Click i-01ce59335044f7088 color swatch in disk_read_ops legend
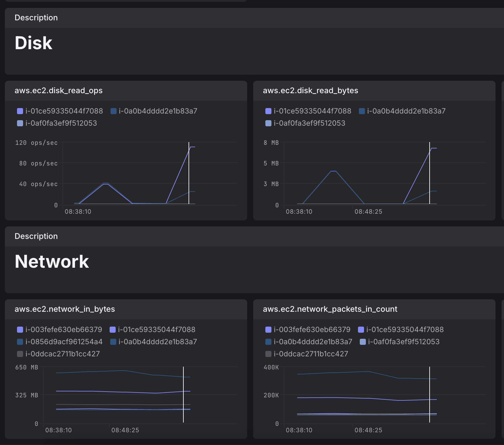The height and width of the screenshot is (445, 504). coord(20,111)
